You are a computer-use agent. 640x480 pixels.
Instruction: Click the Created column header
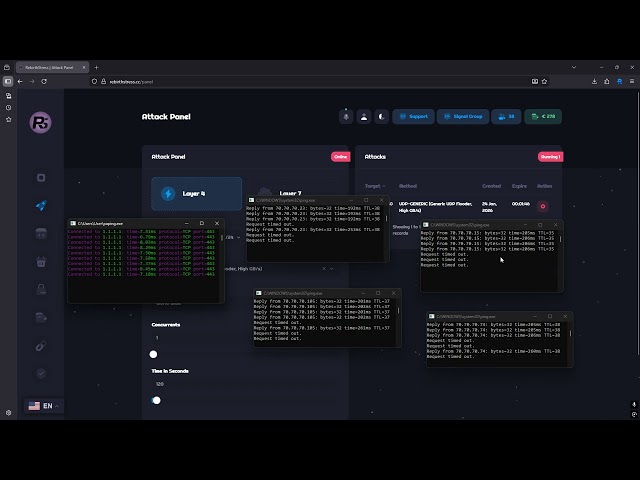[x=491, y=186]
